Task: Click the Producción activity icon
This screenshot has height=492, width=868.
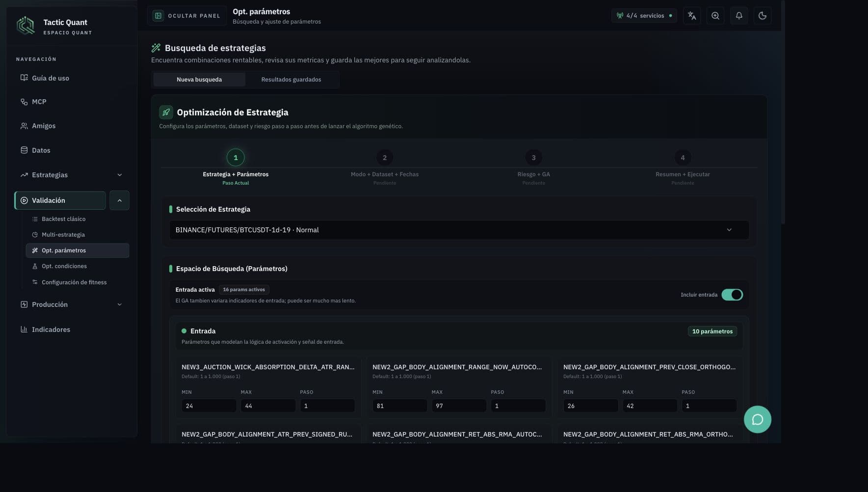Action: tap(24, 304)
